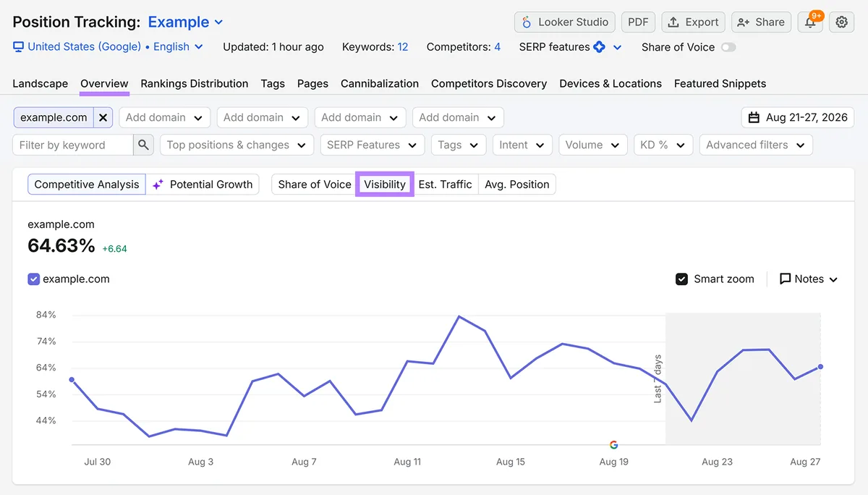Click the Share button
The width and height of the screenshot is (868, 495).
tap(761, 22)
